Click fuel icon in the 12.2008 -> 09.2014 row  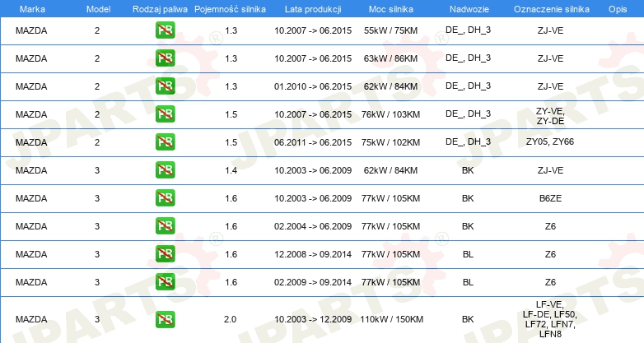165,253
